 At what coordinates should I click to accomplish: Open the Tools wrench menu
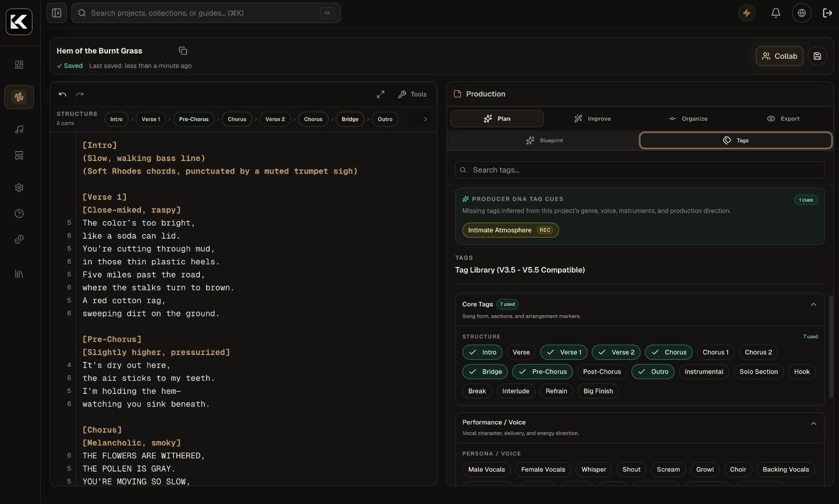413,94
